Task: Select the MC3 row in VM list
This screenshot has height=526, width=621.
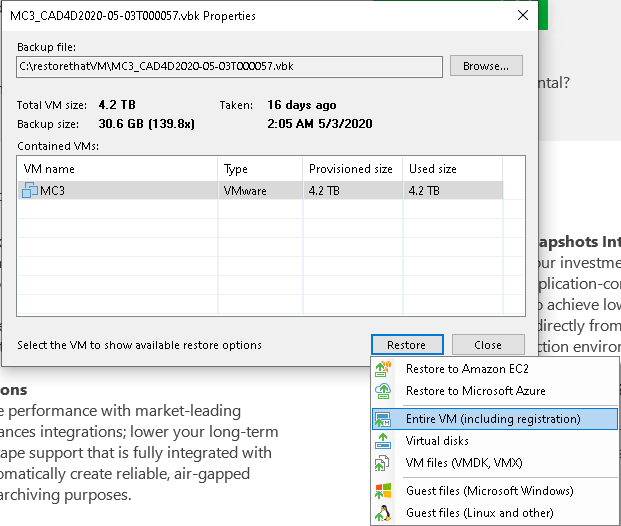Action: click(260, 191)
